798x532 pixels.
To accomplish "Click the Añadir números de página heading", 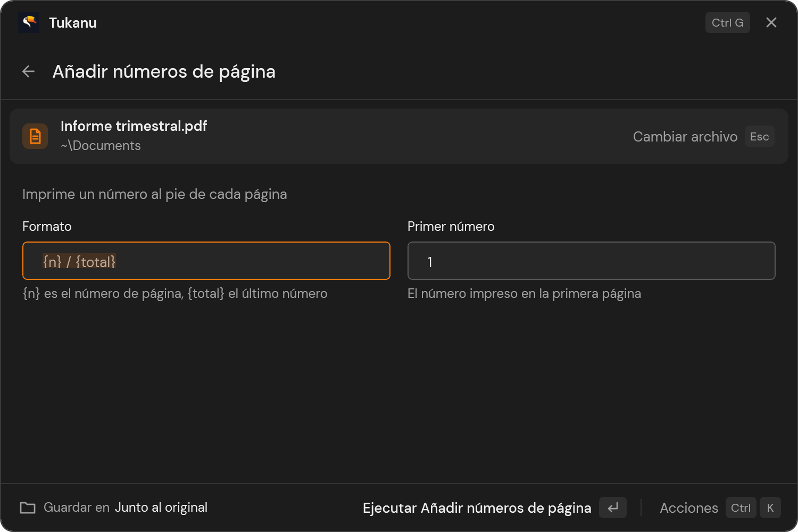I will tap(164, 72).
